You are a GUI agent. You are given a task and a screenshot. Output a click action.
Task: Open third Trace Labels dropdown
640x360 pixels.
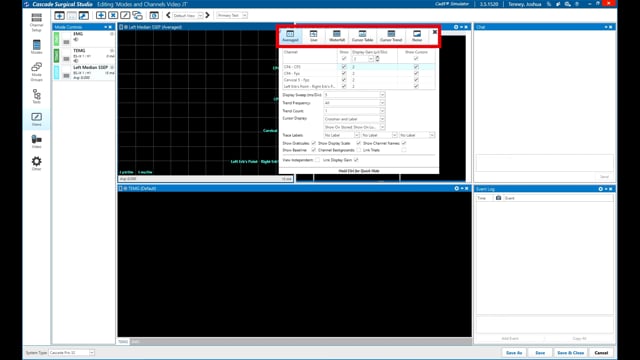click(417, 135)
